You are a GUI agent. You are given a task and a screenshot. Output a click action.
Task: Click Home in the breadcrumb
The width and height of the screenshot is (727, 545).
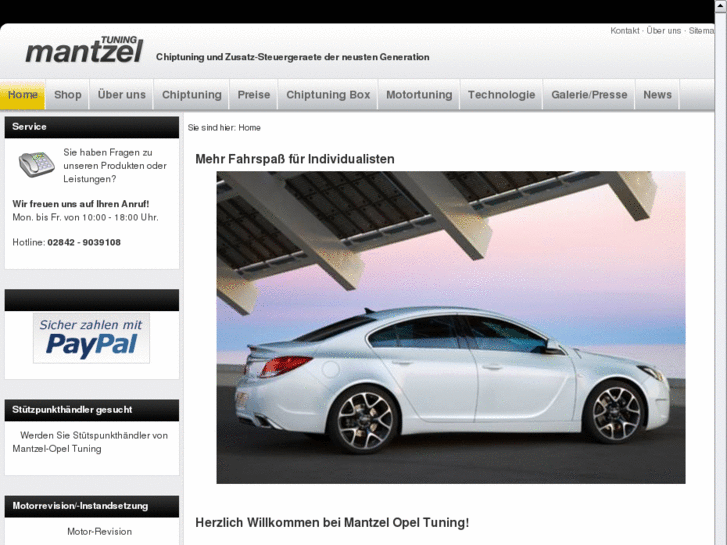(x=249, y=128)
